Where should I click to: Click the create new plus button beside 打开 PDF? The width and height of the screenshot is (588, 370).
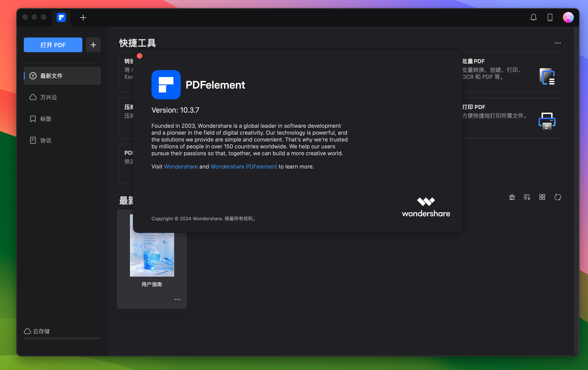coord(93,45)
